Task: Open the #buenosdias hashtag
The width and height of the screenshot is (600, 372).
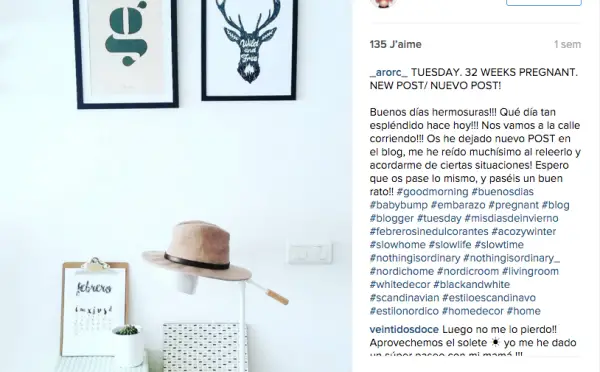Action: (x=502, y=192)
